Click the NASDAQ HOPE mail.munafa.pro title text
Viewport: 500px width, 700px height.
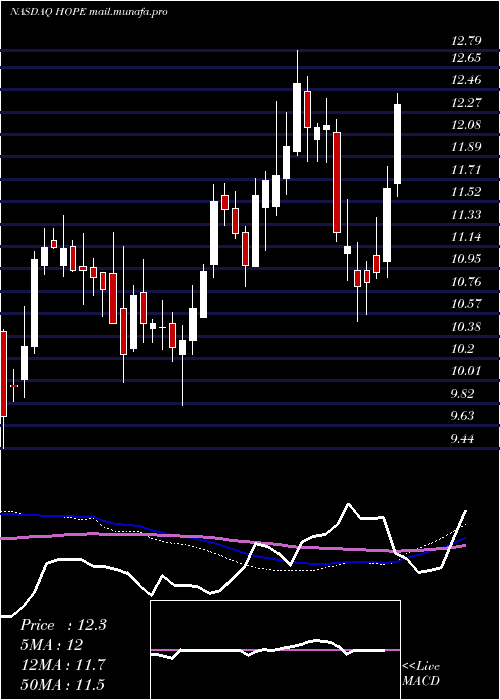pos(88,12)
